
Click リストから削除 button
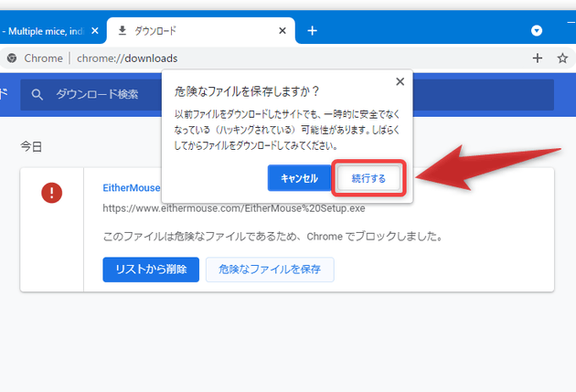coord(151,270)
